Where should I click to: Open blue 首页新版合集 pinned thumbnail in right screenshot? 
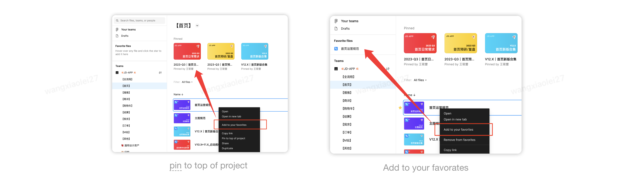pyautogui.click(x=501, y=43)
